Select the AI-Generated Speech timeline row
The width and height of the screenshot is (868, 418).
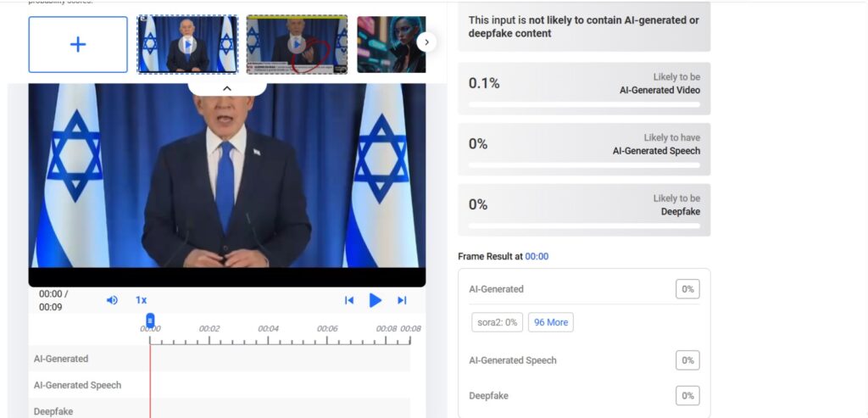220,385
